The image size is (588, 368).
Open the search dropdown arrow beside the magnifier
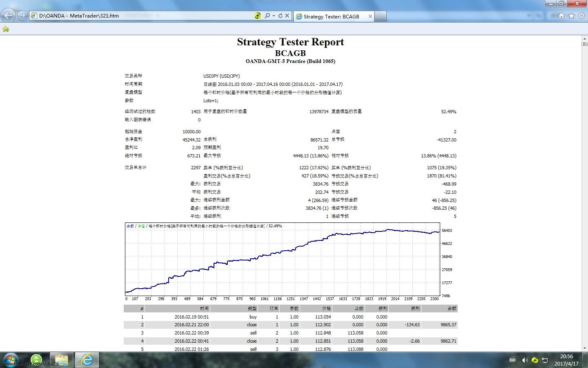pos(274,16)
